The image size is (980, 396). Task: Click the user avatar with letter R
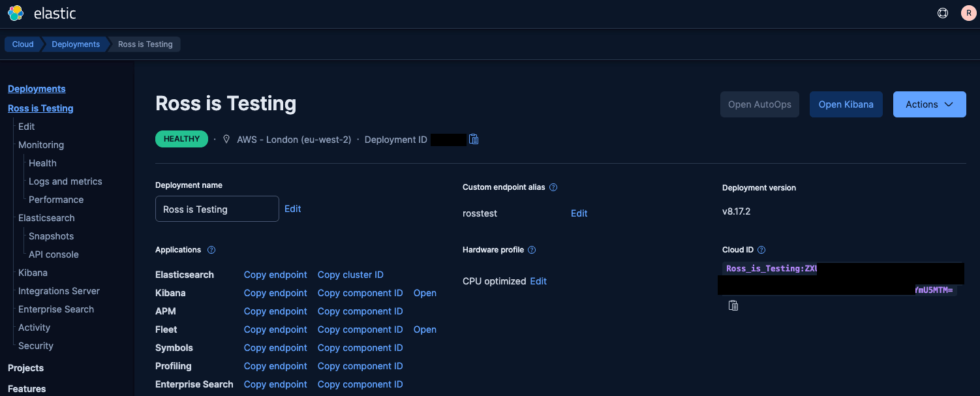pyautogui.click(x=969, y=12)
